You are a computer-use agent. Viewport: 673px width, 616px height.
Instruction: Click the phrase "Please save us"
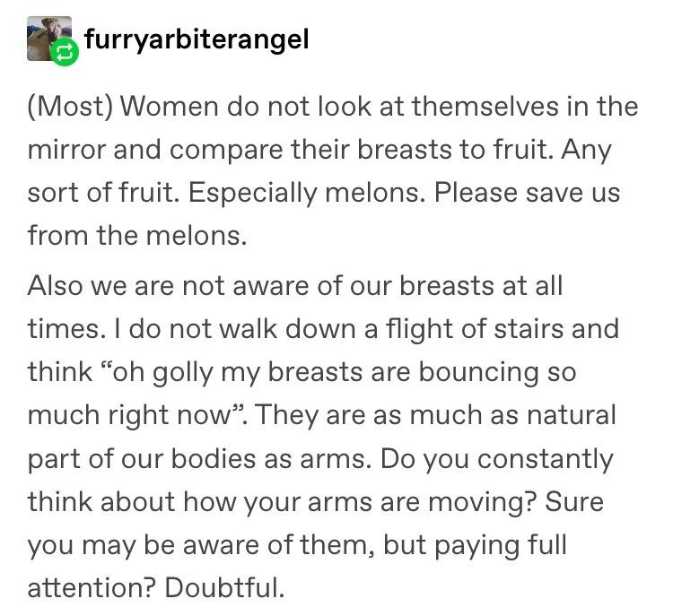click(x=527, y=192)
